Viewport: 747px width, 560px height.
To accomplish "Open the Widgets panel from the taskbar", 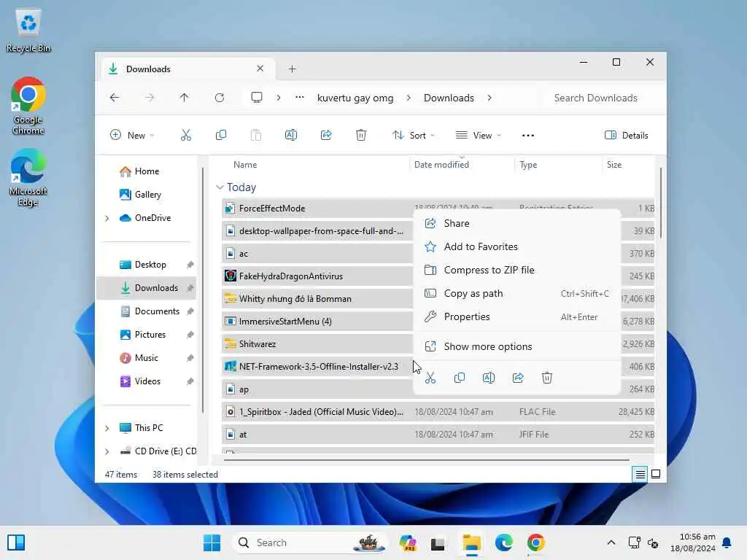I will [x=16, y=542].
